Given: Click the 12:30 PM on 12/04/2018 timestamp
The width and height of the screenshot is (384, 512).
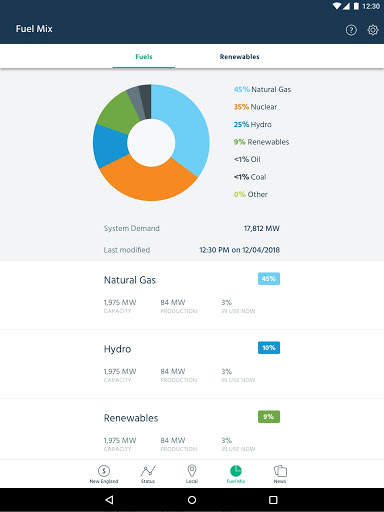Looking at the screenshot, I should pos(240,250).
